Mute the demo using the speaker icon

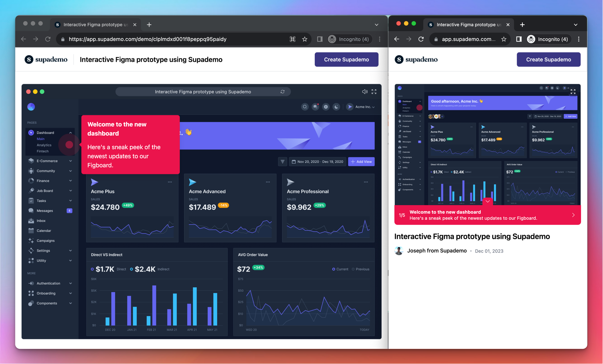[x=365, y=91]
